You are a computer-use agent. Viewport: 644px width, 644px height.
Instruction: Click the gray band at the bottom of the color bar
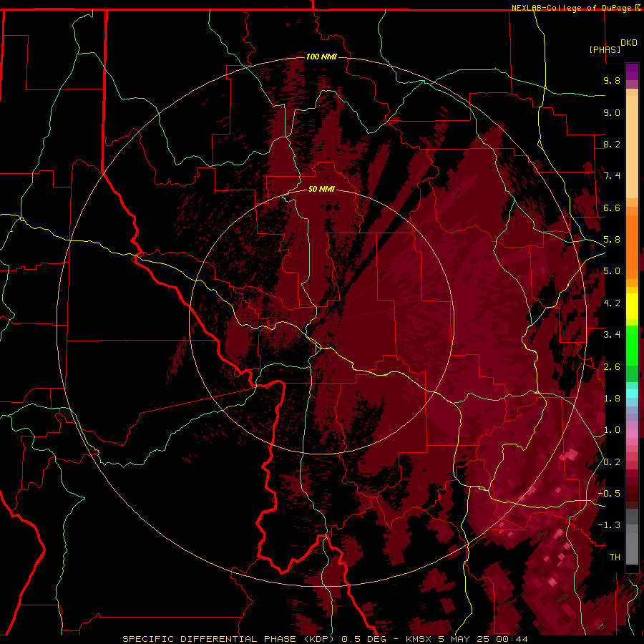click(632, 538)
